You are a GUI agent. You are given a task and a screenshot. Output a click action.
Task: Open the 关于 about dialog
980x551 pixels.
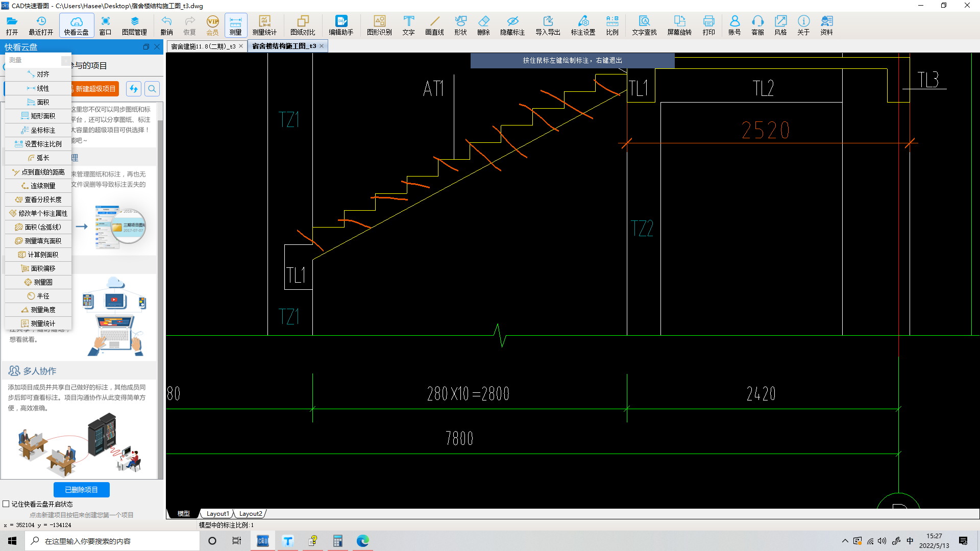803,25
